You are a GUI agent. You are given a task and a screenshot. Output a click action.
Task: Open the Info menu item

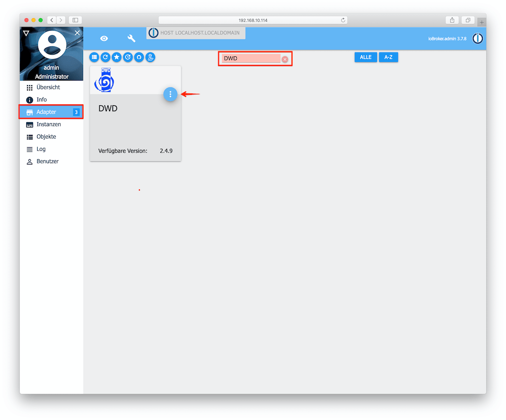click(x=51, y=100)
